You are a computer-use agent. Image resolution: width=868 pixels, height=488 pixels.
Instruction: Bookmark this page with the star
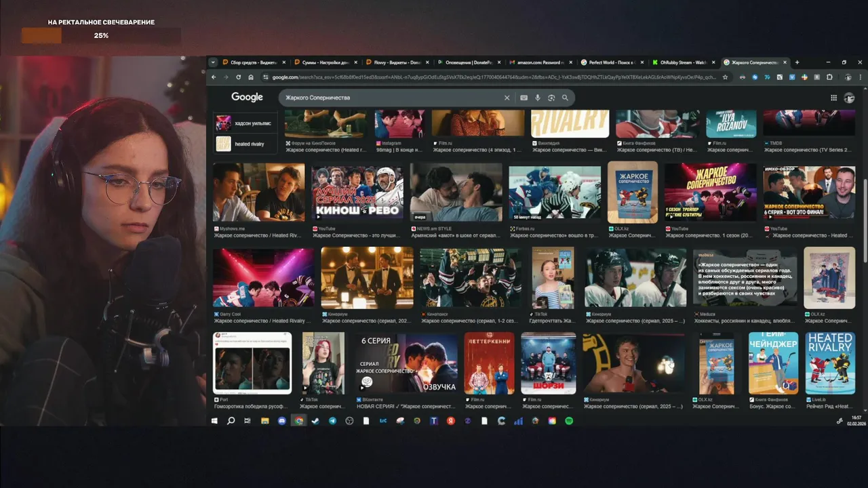725,77
